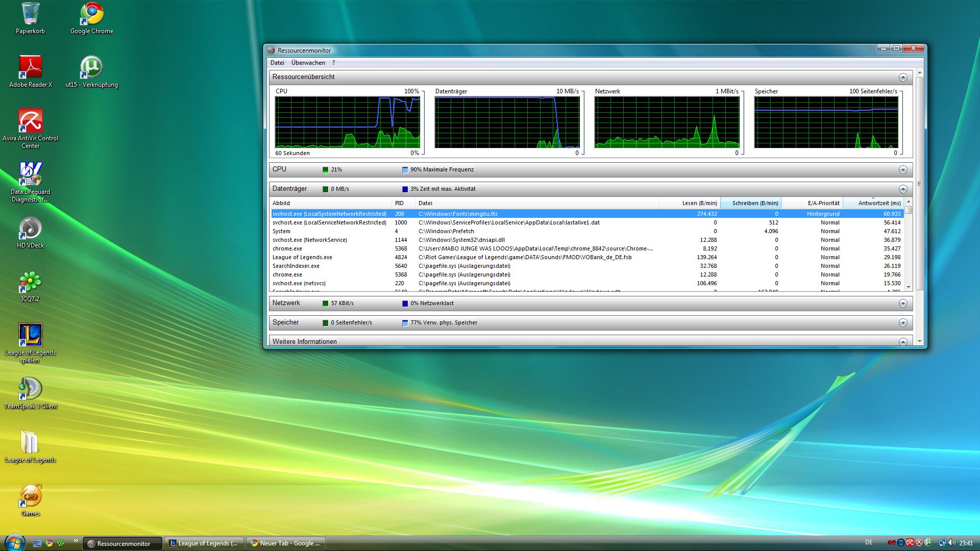Open the Windows Start orb
Image resolution: width=980 pixels, height=551 pixels.
14,542
